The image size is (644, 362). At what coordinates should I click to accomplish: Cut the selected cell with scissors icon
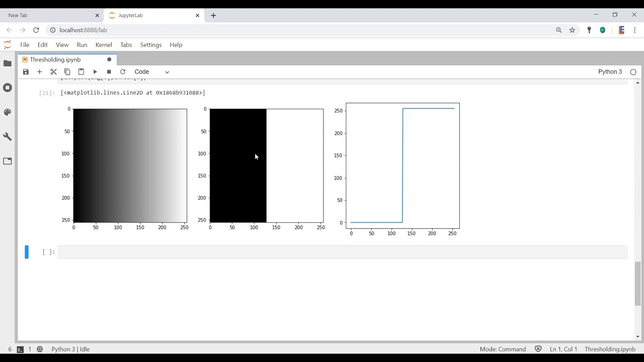pyautogui.click(x=53, y=72)
